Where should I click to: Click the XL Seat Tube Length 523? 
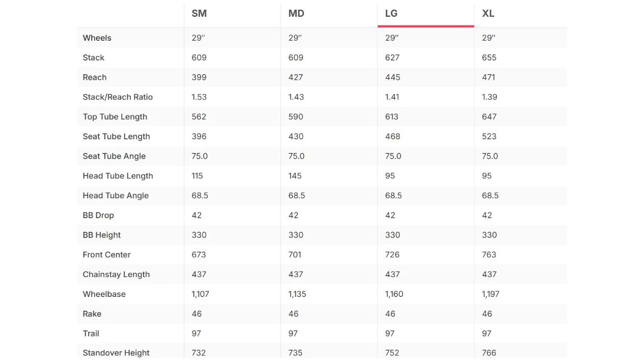point(489,136)
